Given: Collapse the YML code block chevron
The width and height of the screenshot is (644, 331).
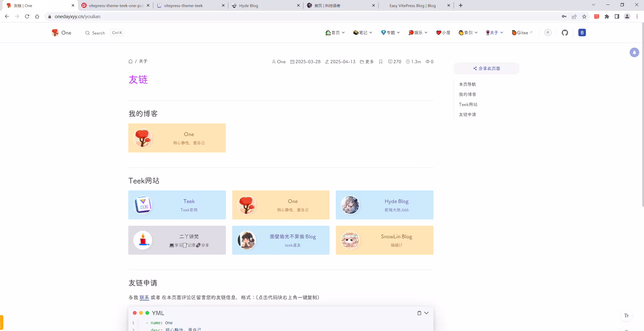Looking at the screenshot, I should click(x=426, y=313).
